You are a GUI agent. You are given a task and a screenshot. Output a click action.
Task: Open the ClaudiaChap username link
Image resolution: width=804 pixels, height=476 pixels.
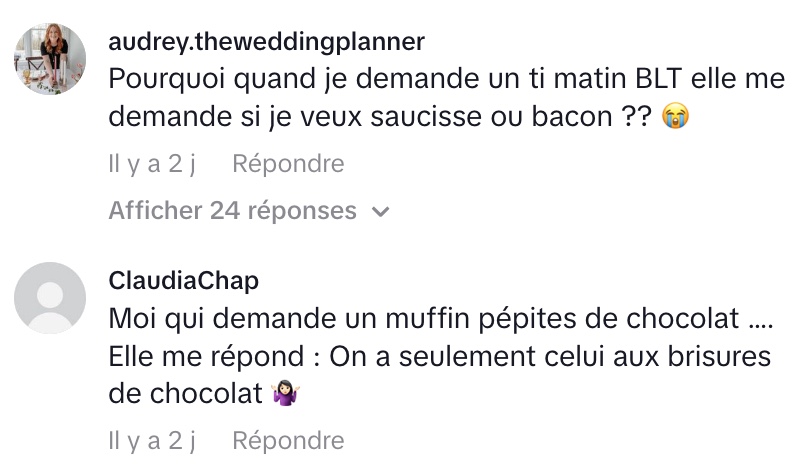coord(183,281)
